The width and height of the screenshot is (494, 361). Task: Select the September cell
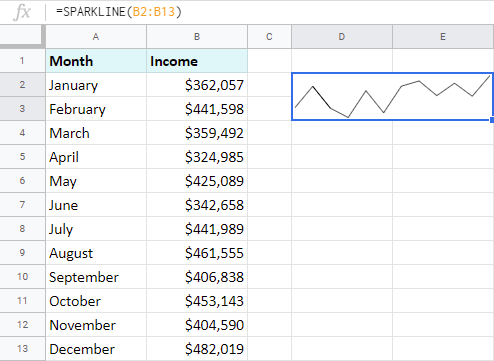[x=96, y=277]
